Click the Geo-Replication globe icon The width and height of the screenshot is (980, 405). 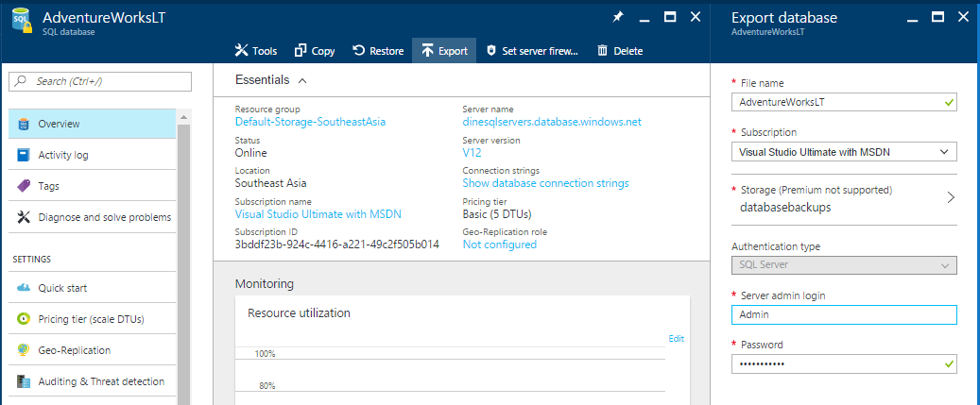tap(24, 350)
